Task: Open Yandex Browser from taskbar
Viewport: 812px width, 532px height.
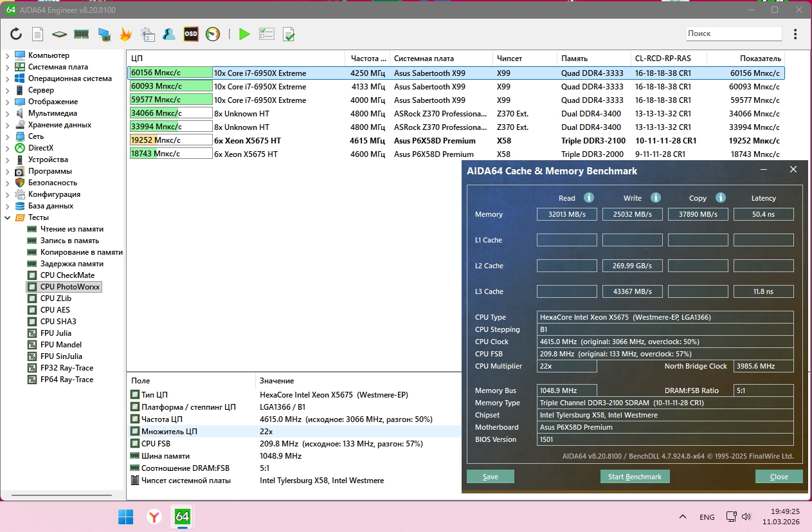Action: point(154,517)
